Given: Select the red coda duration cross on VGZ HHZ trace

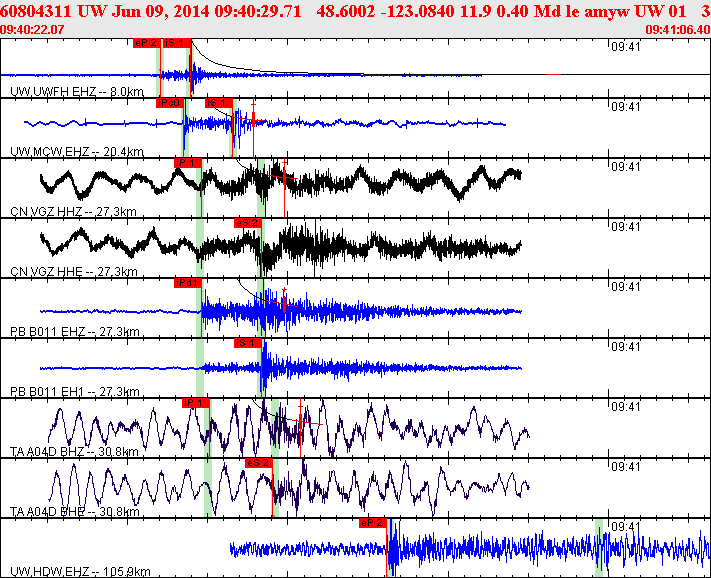Looking at the screenshot, I should point(284,177).
